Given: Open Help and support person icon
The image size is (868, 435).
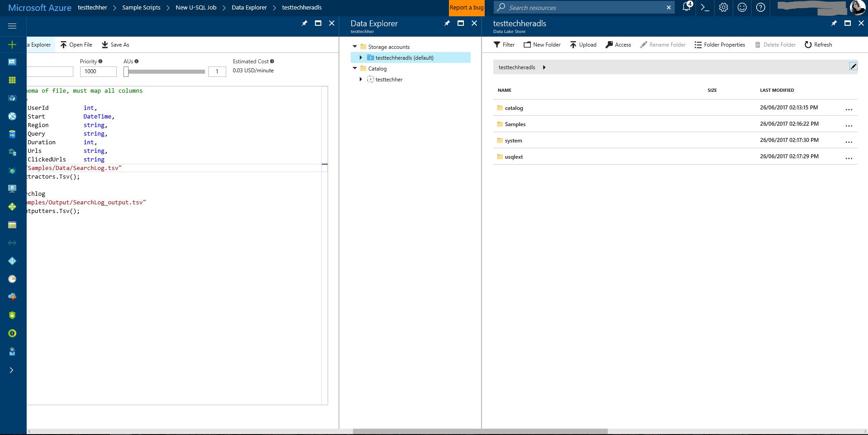Looking at the screenshot, I should pyautogui.click(x=12, y=351).
